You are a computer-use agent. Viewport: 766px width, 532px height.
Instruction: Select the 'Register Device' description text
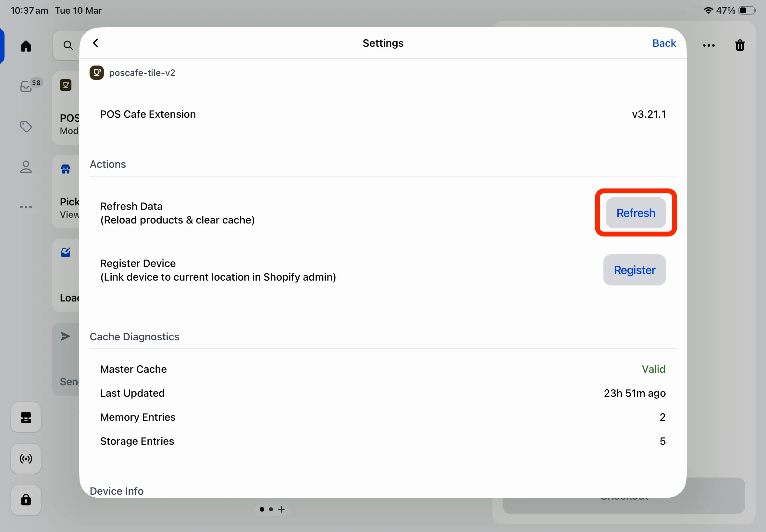click(218, 270)
